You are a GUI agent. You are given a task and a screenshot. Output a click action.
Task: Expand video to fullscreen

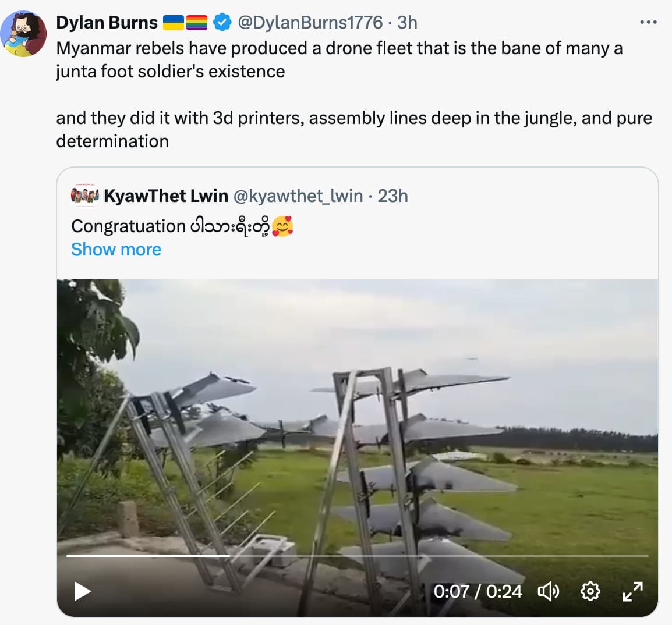632,592
